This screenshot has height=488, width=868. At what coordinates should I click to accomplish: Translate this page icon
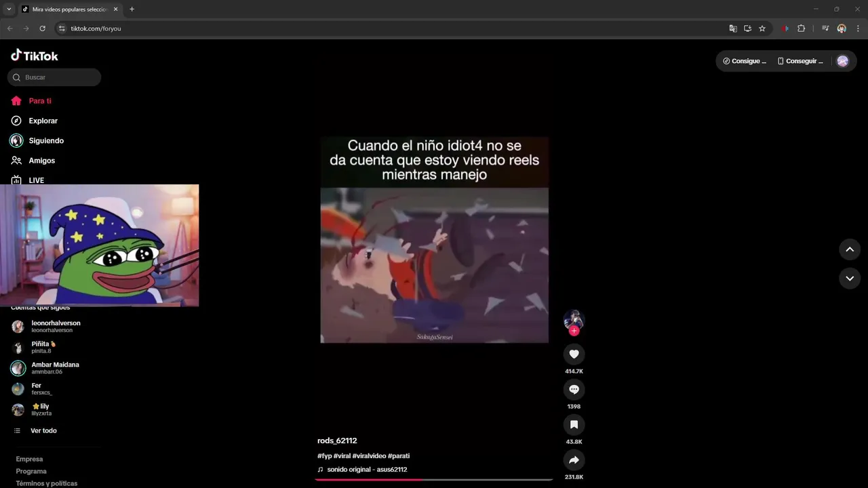pyautogui.click(x=733, y=28)
